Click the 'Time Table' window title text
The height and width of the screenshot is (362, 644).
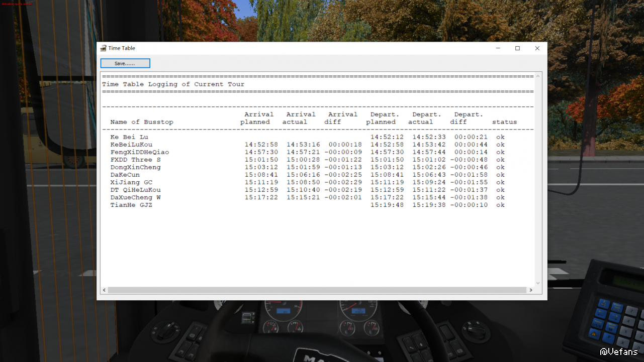[x=122, y=48]
